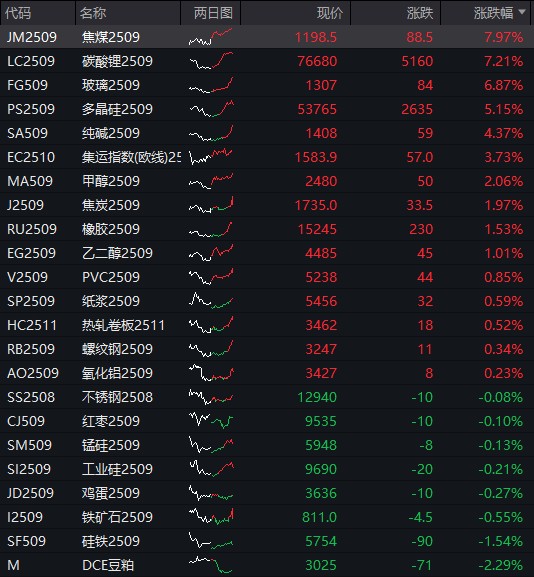The width and height of the screenshot is (534, 577).
Task: Select the 不锈钢2508 row name
Action: (117, 397)
